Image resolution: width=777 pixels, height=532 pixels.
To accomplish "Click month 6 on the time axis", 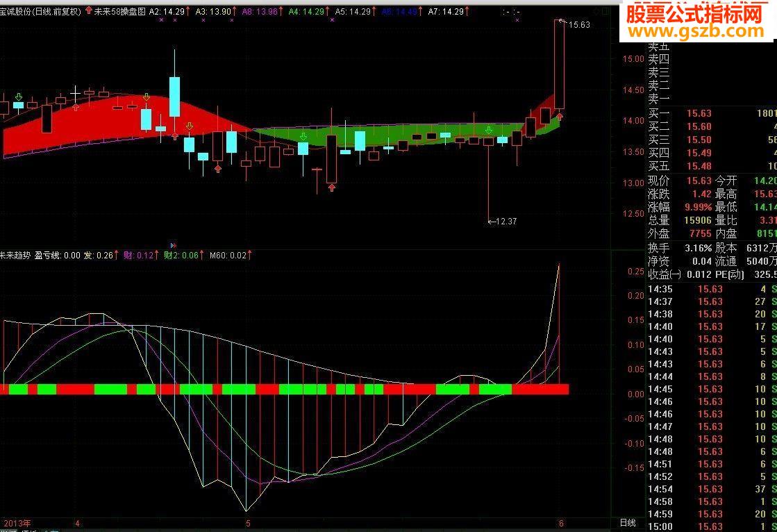I will pyautogui.click(x=561, y=523).
